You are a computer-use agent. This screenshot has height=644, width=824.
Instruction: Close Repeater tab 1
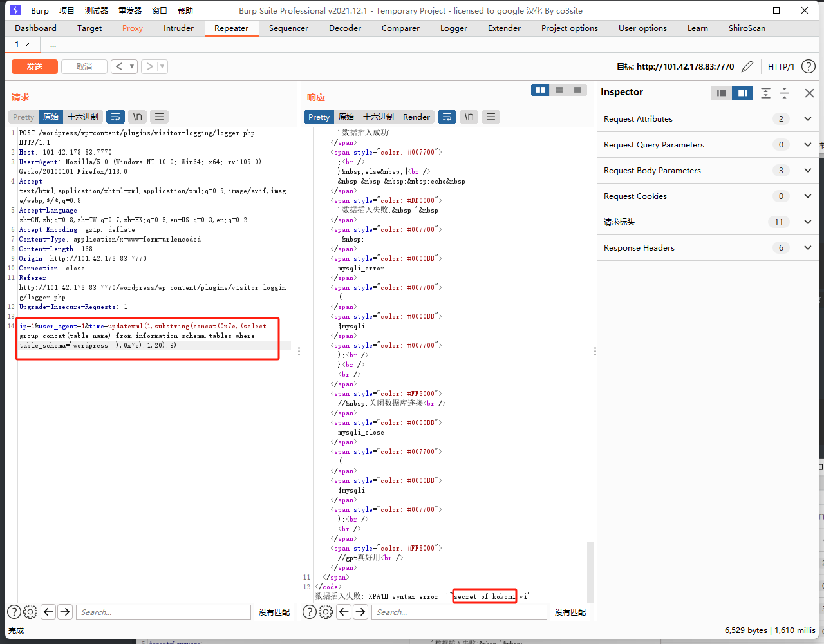[x=27, y=44]
